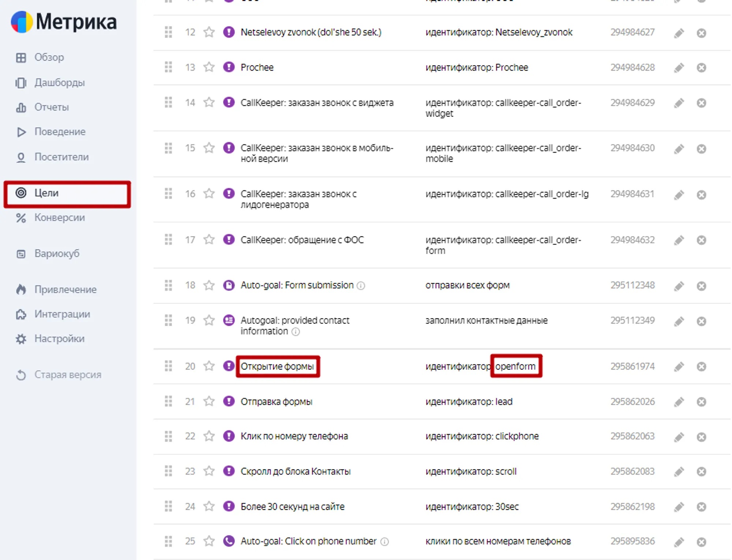Image resolution: width=732 pixels, height=560 pixels.
Task: Click the edit pencil for Prochee goal
Action: click(679, 68)
